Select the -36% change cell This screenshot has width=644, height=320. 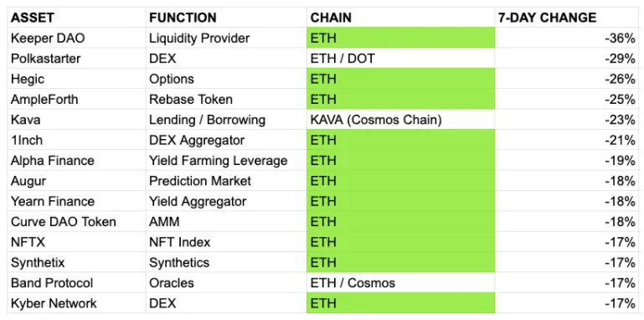[x=567, y=39]
